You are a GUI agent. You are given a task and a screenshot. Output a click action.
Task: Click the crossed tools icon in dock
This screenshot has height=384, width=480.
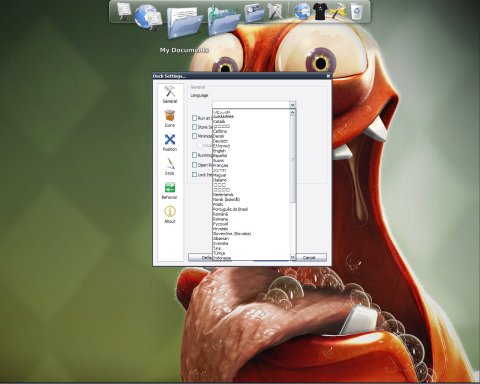click(x=275, y=11)
